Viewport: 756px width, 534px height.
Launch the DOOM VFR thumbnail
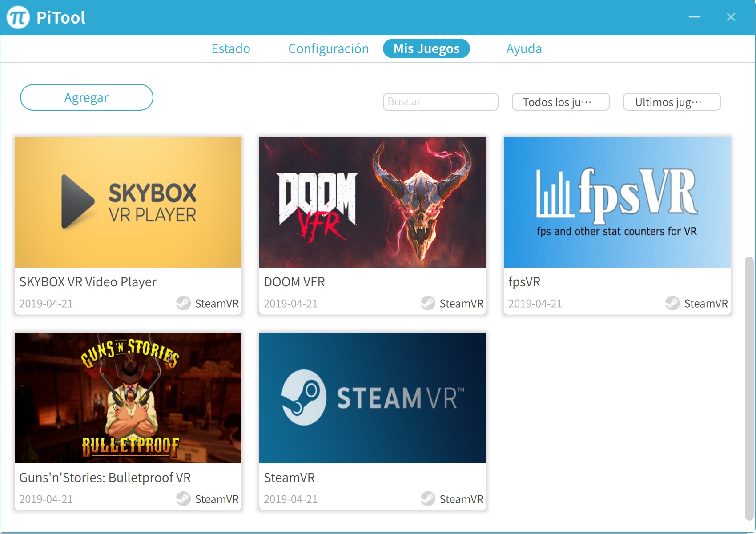[x=373, y=202]
